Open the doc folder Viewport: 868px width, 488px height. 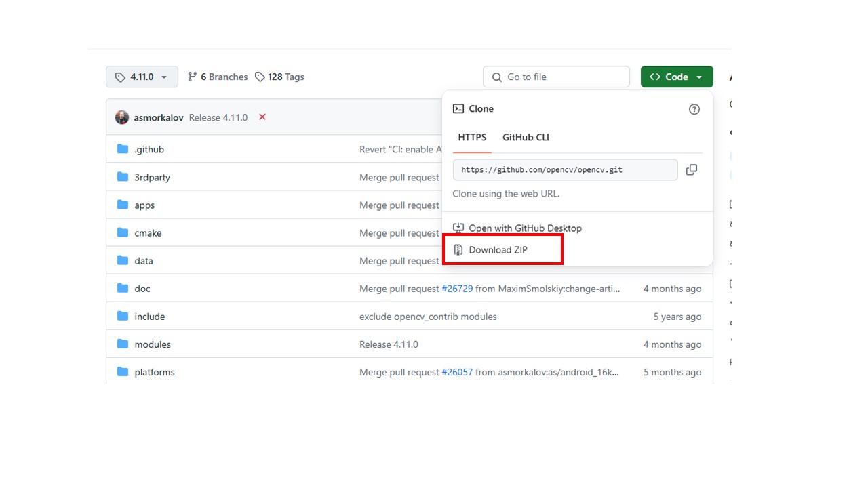pos(142,288)
